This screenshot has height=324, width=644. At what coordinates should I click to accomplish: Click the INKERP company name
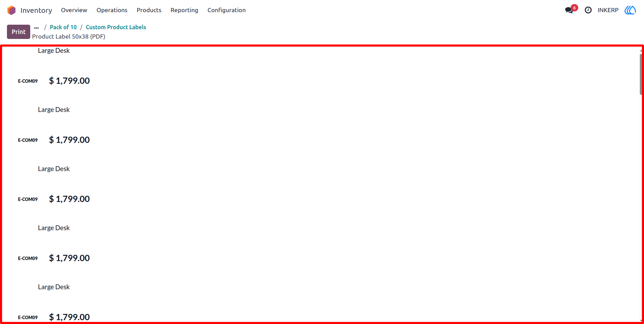[608, 10]
